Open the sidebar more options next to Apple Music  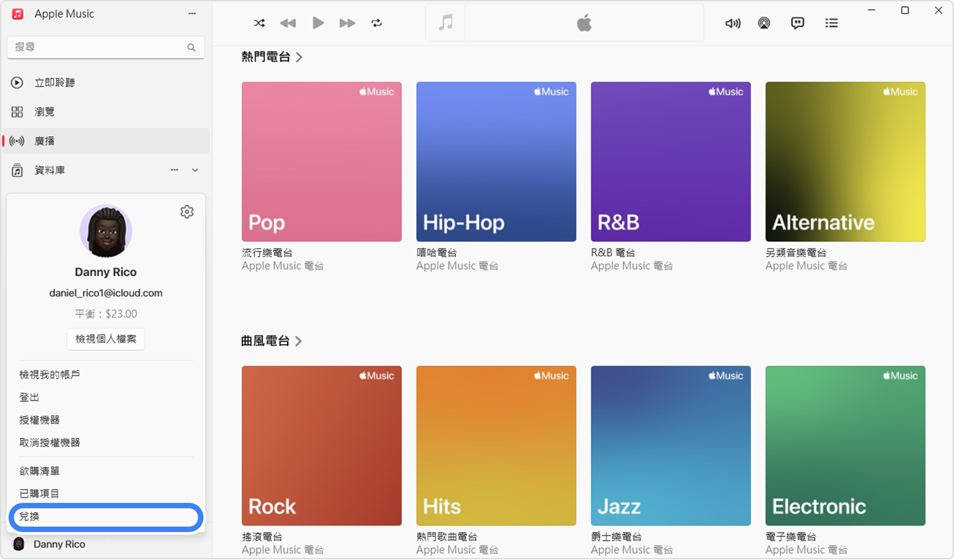coord(192,14)
